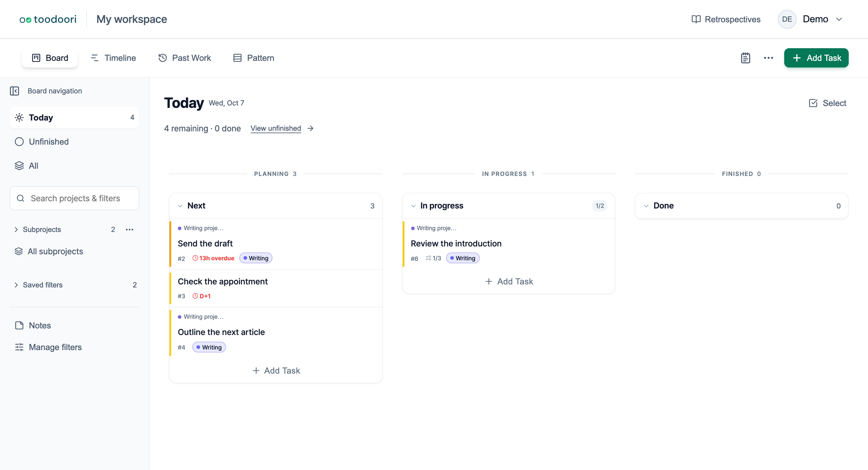Click the 13h overdue clock indicator
Viewport: 868px width, 470px height.
213,258
